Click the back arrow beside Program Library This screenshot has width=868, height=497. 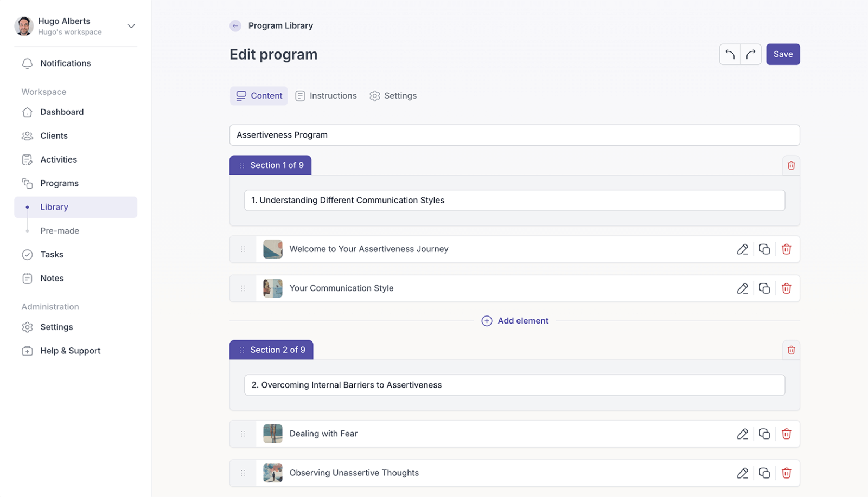235,25
